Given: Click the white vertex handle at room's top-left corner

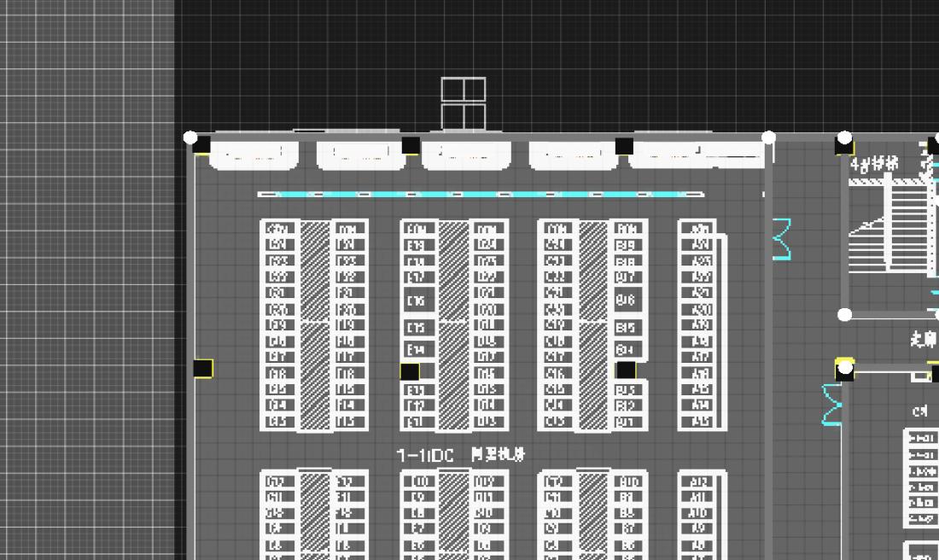Looking at the screenshot, I should coord(190,137).
